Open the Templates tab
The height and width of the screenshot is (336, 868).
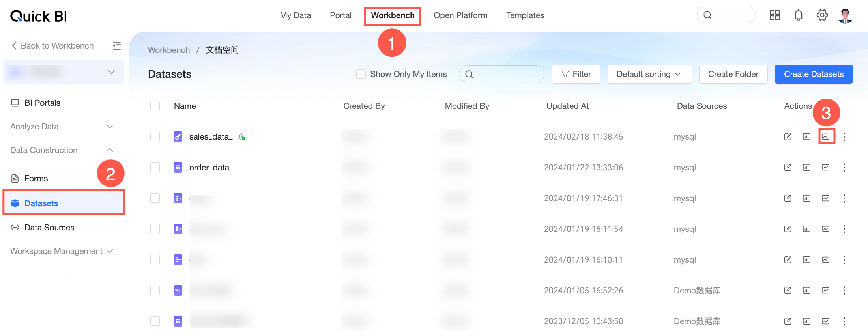(x=525, y=15)
